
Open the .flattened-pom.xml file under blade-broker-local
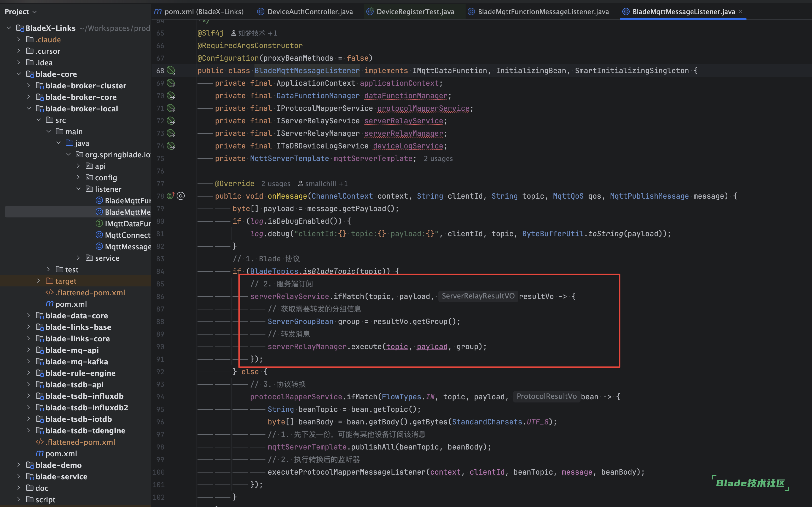coord(90,293)
